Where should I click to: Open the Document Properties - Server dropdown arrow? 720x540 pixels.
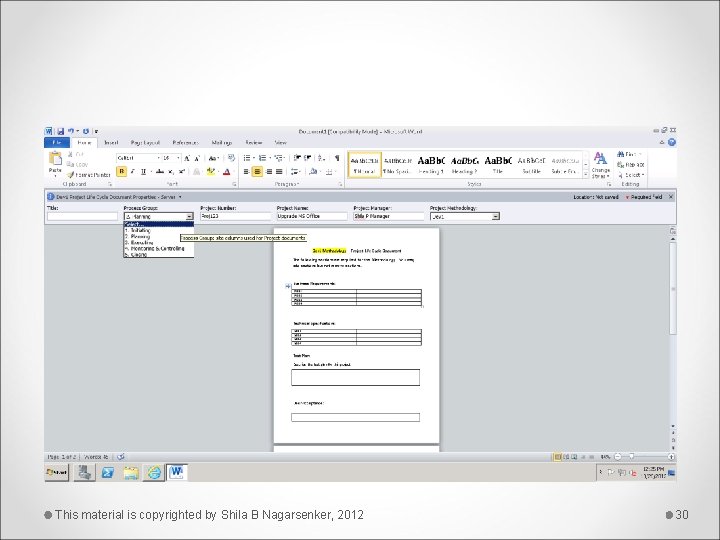(180, 197)
